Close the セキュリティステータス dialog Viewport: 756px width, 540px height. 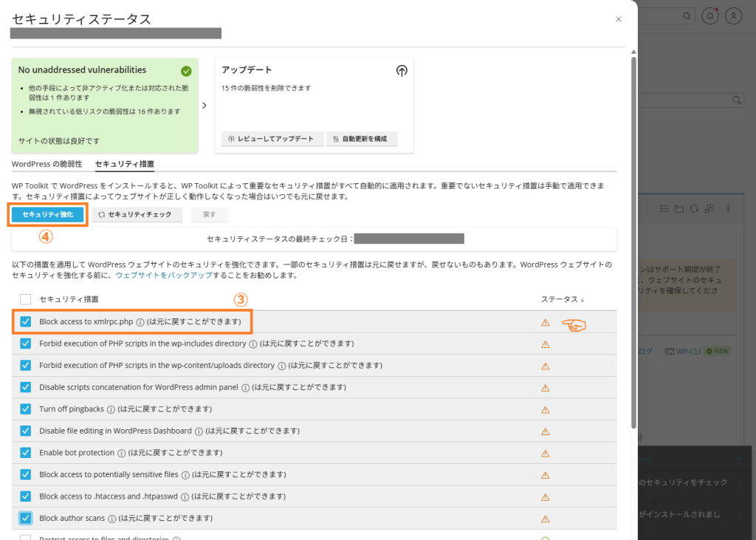(x=619, y=19)
